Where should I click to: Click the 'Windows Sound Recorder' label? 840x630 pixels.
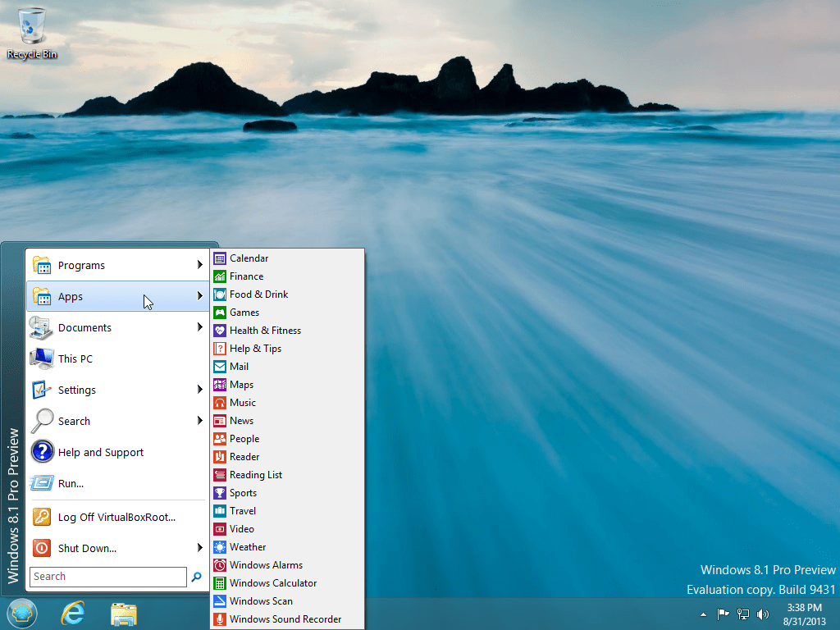(285, 619)
